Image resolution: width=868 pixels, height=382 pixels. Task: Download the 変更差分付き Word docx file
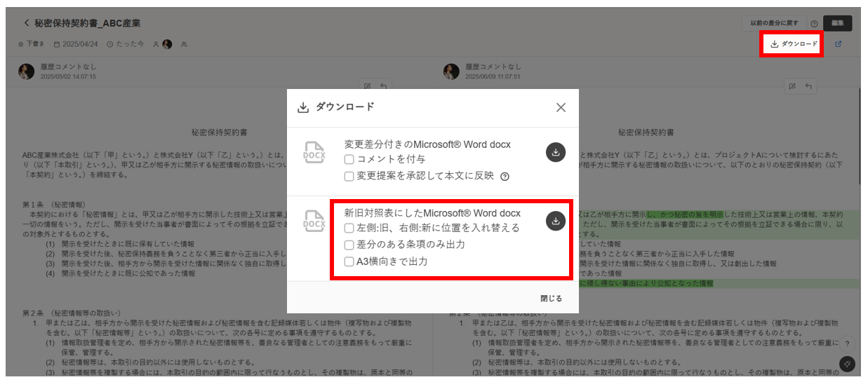(x=555, y=152)
